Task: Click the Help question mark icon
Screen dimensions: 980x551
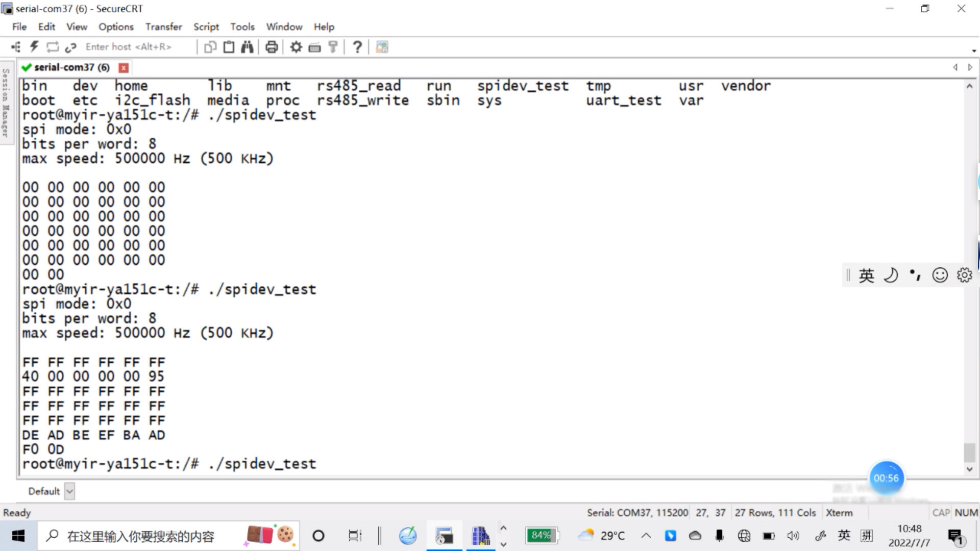Action: pyautogui.click(x=357, y=47)
